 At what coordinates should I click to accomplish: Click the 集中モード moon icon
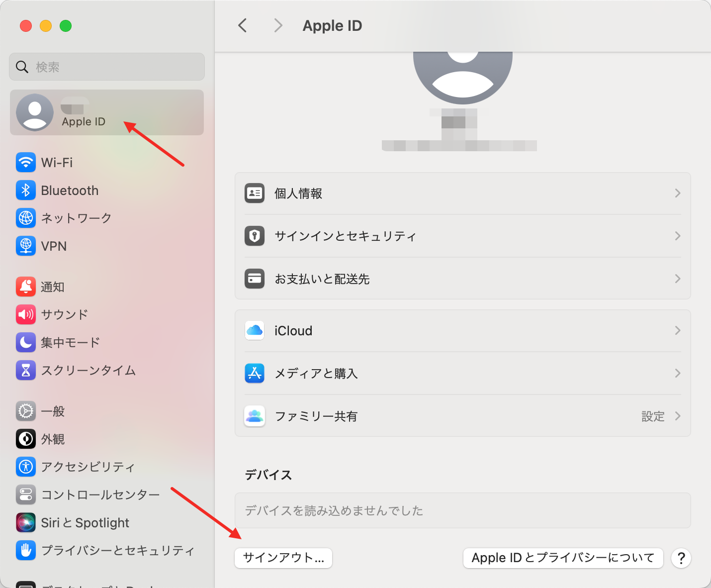[26, 342]
